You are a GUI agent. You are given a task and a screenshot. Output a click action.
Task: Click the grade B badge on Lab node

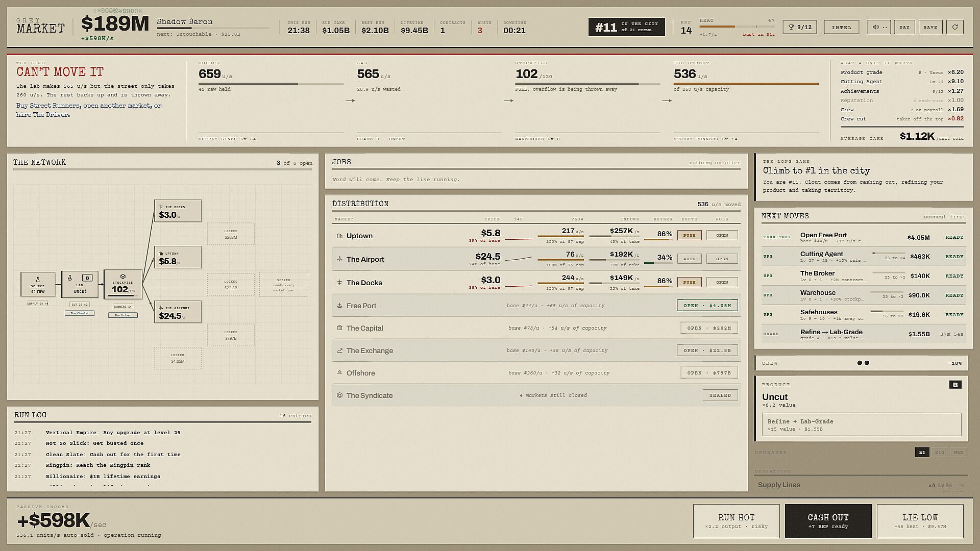pos(87,278)
